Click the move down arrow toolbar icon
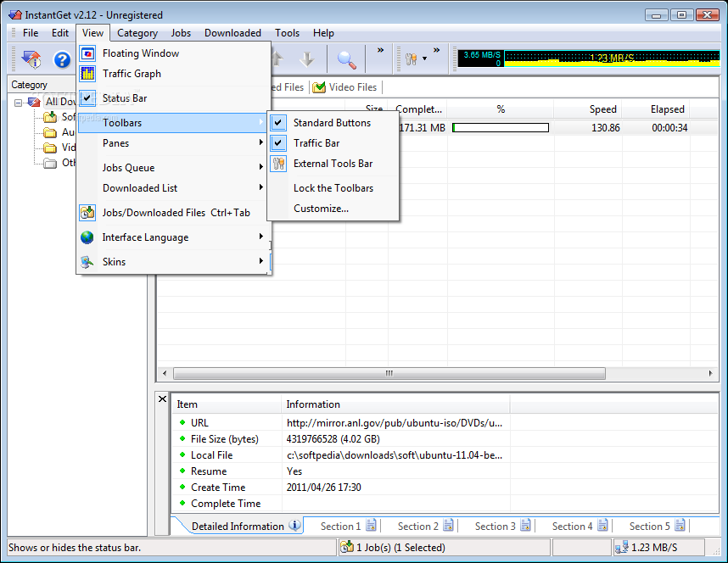Screen dimensions: 728x563 (x=307, y=59)
